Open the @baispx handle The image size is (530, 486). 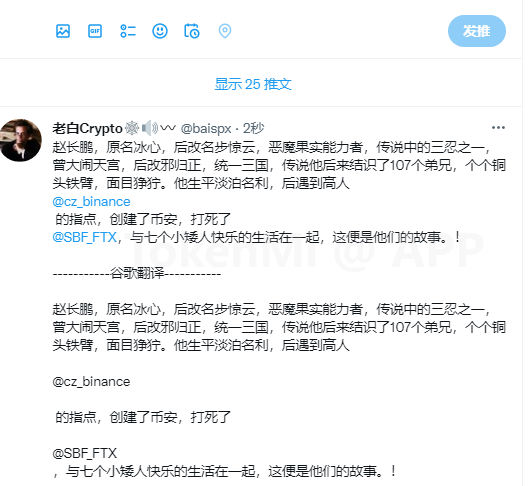[x=206, y=129]
